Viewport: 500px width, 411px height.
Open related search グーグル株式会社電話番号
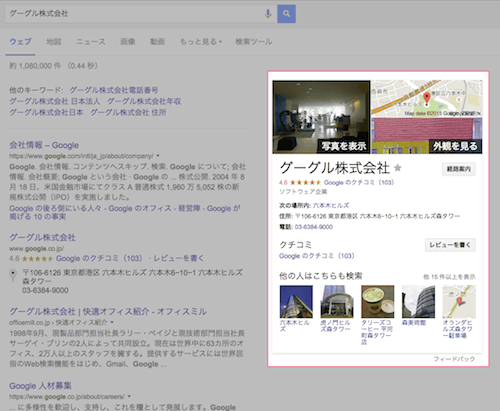click(114, 90)
